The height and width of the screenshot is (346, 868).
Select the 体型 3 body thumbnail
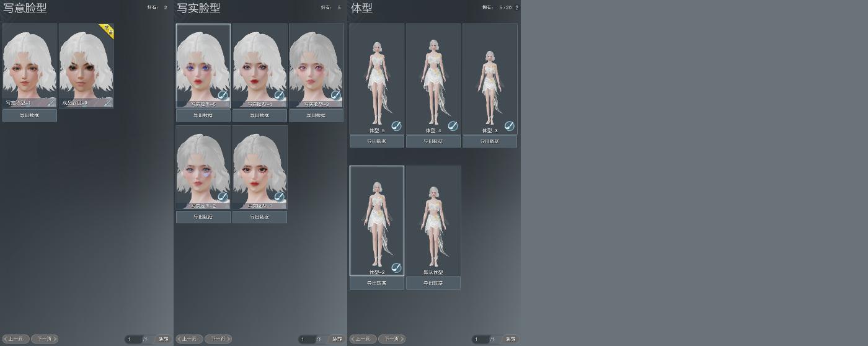[490, 79]
